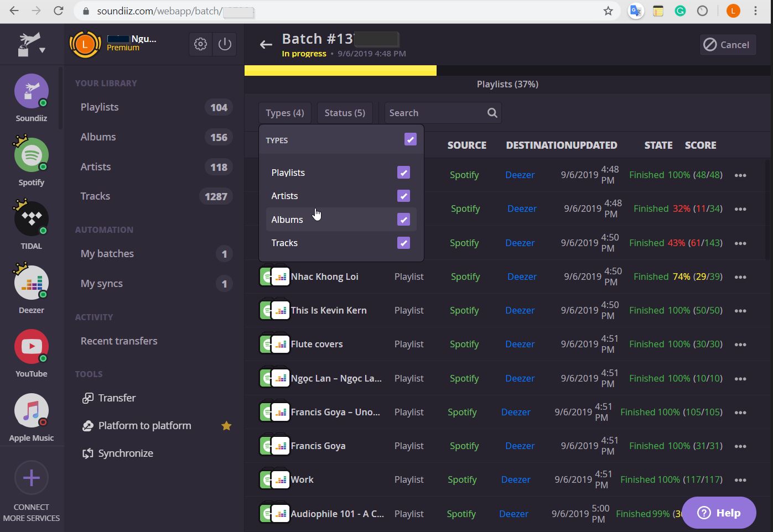Screen dimensions: 773x532
Task: Click Spotify link in Nhac Khong Loi row
Action: (465, 277)
